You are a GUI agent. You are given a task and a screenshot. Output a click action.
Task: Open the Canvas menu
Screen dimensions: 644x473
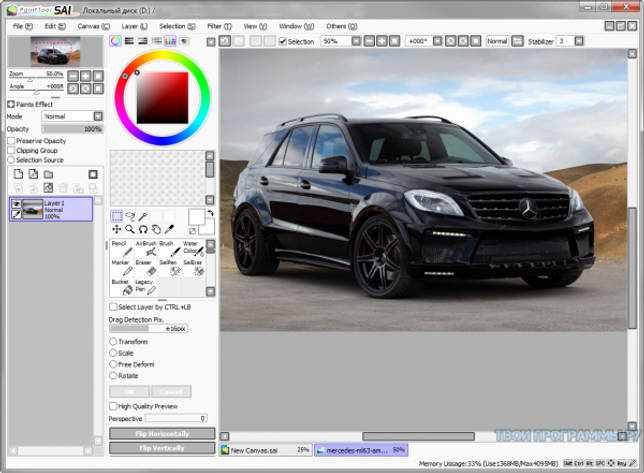[x=94, y=26]
